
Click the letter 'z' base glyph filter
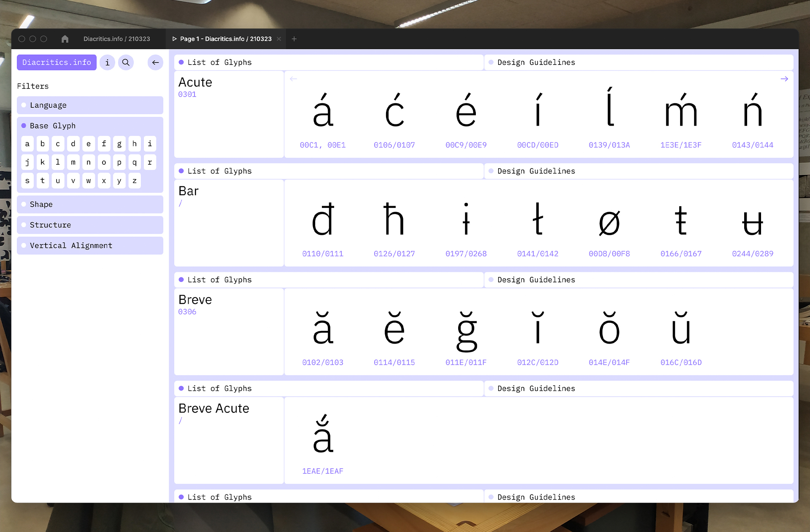[x=134, y=180]
